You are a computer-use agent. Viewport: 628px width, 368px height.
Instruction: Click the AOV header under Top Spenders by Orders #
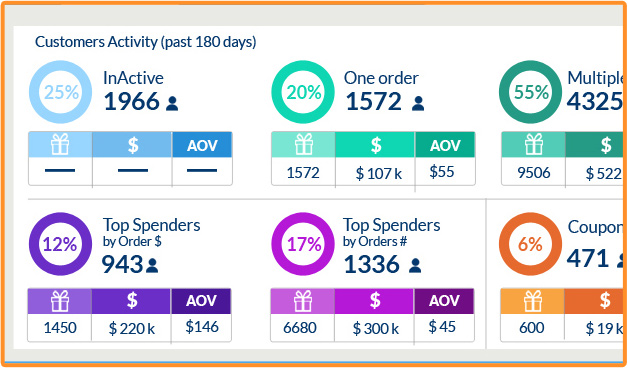[444, 301]
